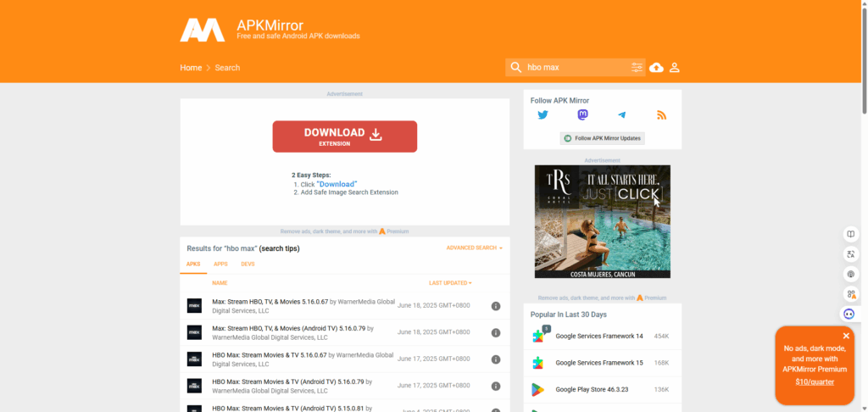Sort by Last Updated column
Viewport: 868px width, 412px height.
pyautogui.click(x=450, y=283)
